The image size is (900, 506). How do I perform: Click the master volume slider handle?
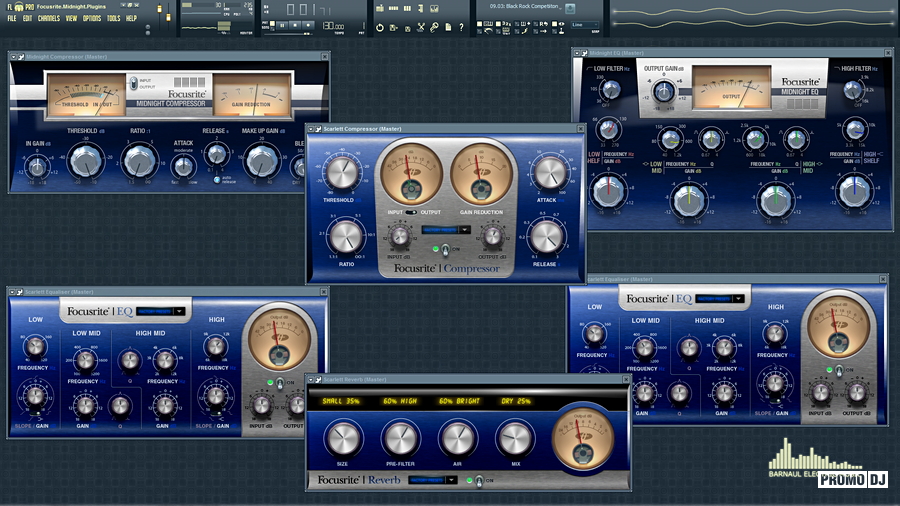pyautogui.click(x=160, y=10)
